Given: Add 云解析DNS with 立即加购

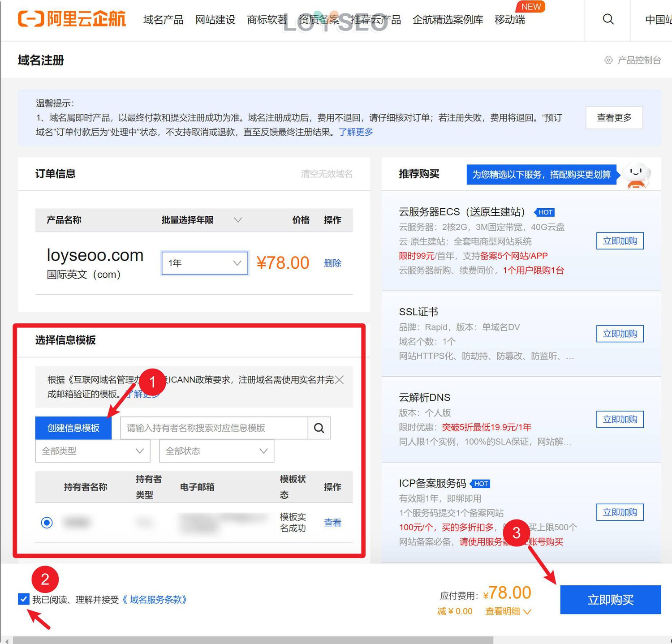Looking at the screenshot, I should (x=620, y=419).
